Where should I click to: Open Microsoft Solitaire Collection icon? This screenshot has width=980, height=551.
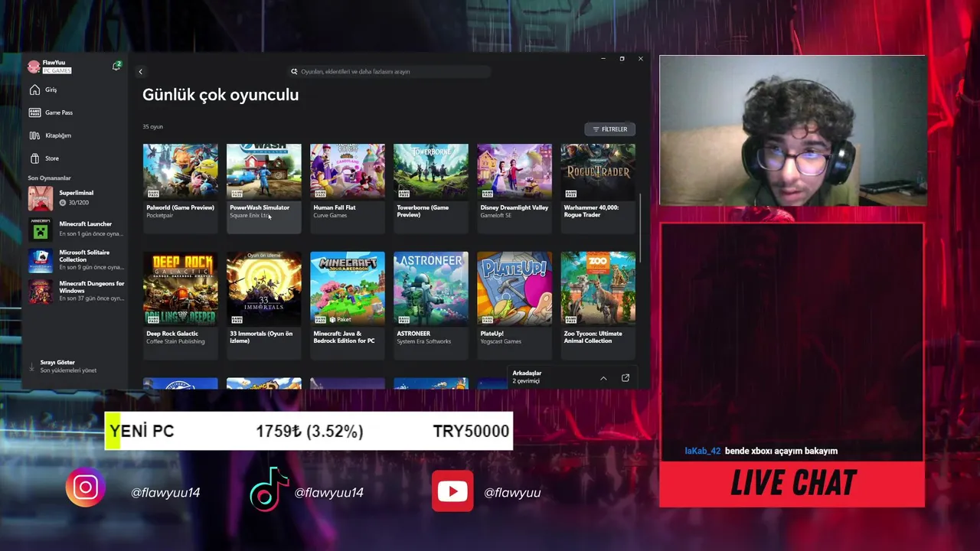[41, 260]
